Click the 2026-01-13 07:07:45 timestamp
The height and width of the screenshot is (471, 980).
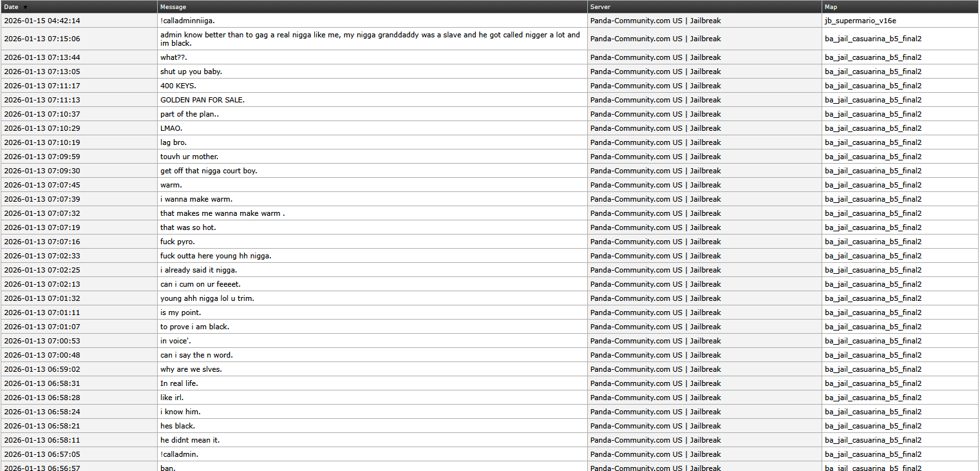(x=42, y=185)
